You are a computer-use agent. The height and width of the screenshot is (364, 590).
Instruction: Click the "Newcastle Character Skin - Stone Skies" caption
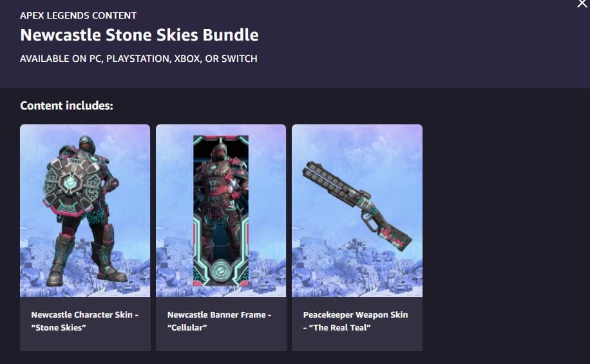click(84, 321)
